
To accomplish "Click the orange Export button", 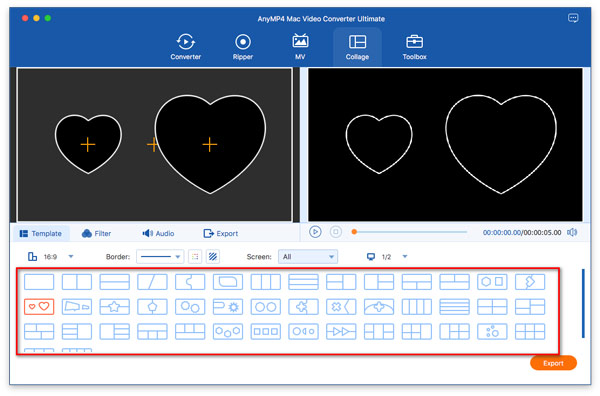I will pos(553,363).
